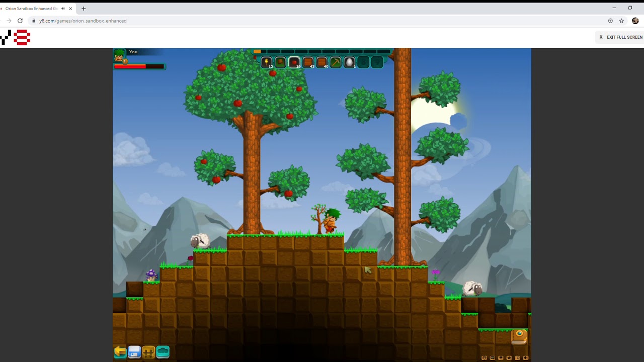Reload the page
The image size is (644, 362).
(x=20, y=21)
